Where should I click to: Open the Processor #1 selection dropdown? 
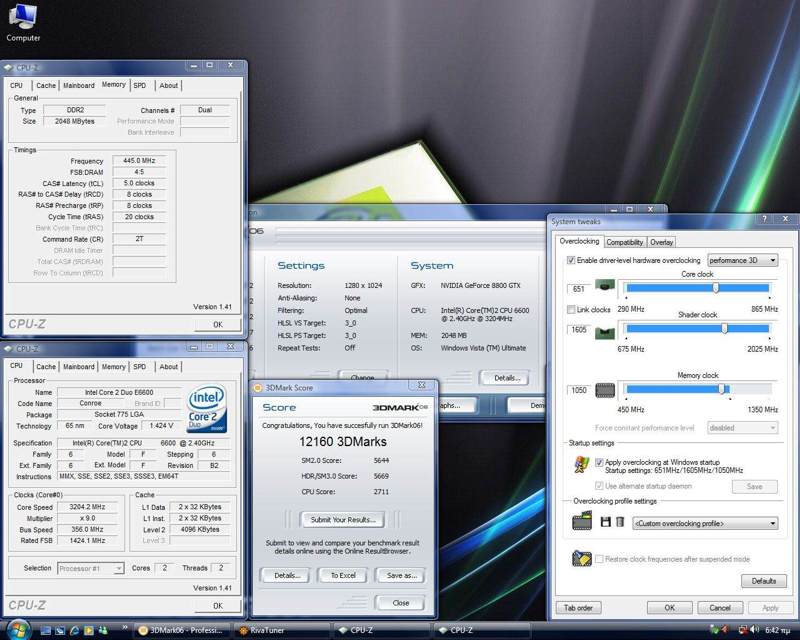[x=90, y=568]
